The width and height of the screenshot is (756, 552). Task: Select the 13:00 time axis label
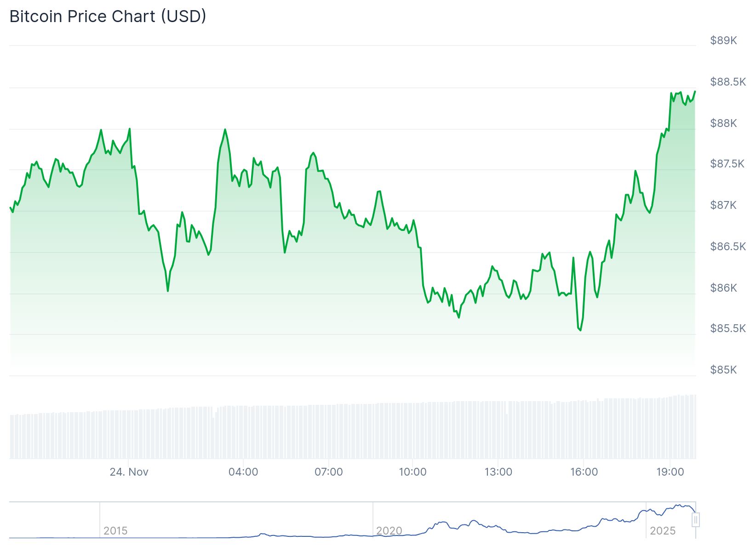coord(498,472)
